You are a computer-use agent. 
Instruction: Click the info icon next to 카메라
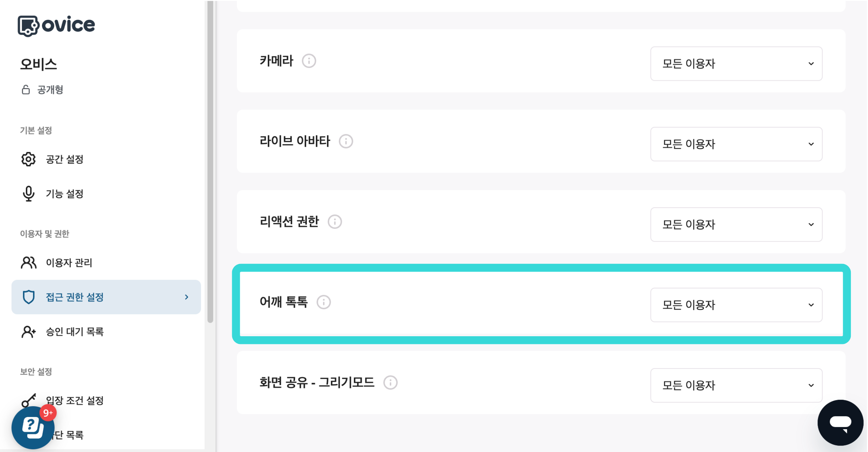pos(309,61)
